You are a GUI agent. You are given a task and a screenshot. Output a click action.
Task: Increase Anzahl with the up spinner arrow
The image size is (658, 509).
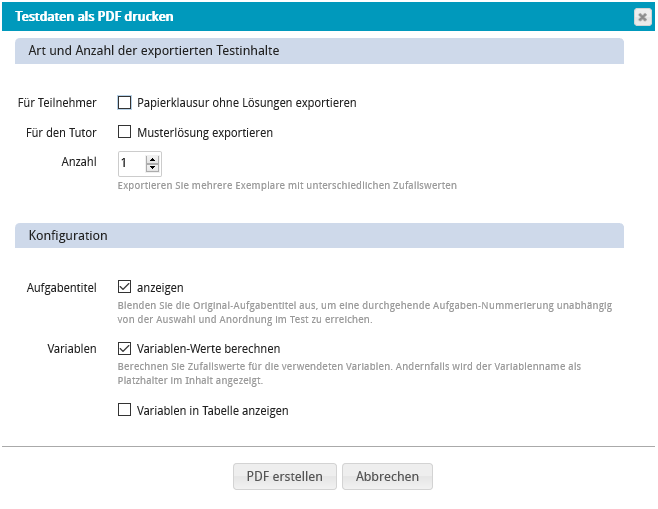coord(152,158)
